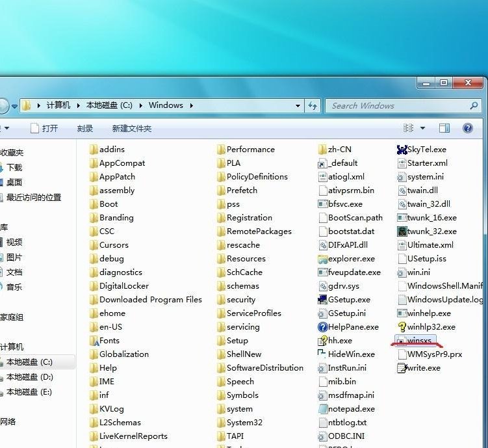
Task: Toggle the preview pane icon
Action: click(x=444, y=128)
